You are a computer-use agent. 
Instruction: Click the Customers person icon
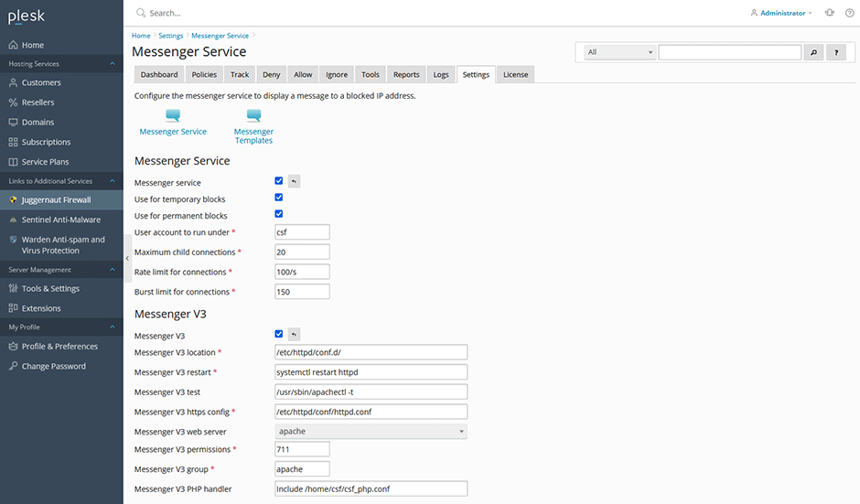pos(13,82)
